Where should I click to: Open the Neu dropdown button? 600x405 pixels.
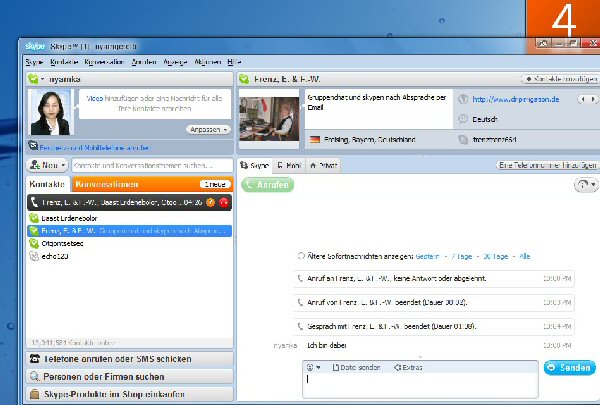point(47,165)
